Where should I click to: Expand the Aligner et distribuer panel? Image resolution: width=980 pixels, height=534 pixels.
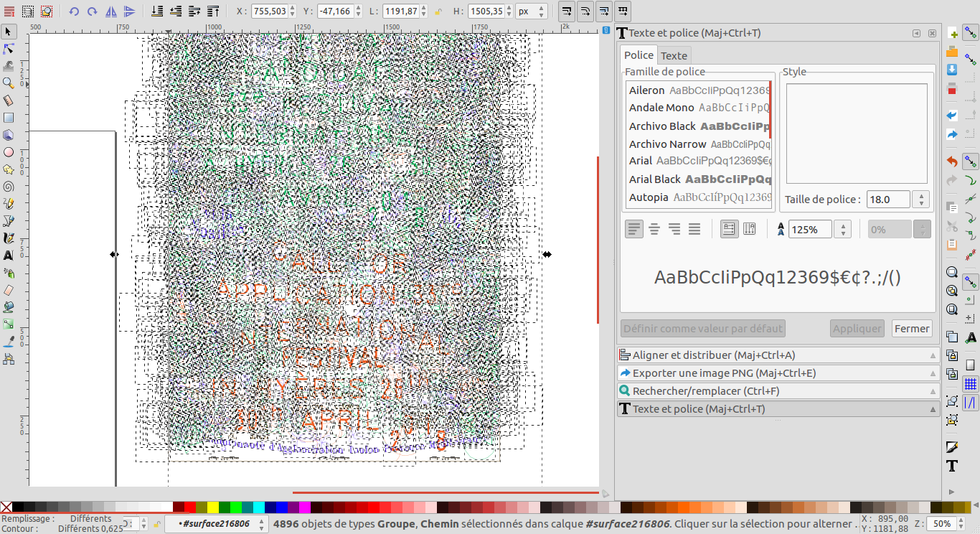click(x=778, y=355)
